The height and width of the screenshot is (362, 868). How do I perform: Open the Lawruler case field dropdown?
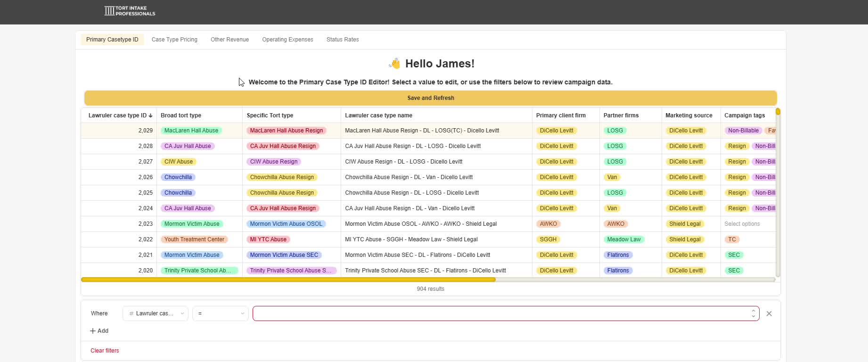pyautogui.click(x=156, y=313)
